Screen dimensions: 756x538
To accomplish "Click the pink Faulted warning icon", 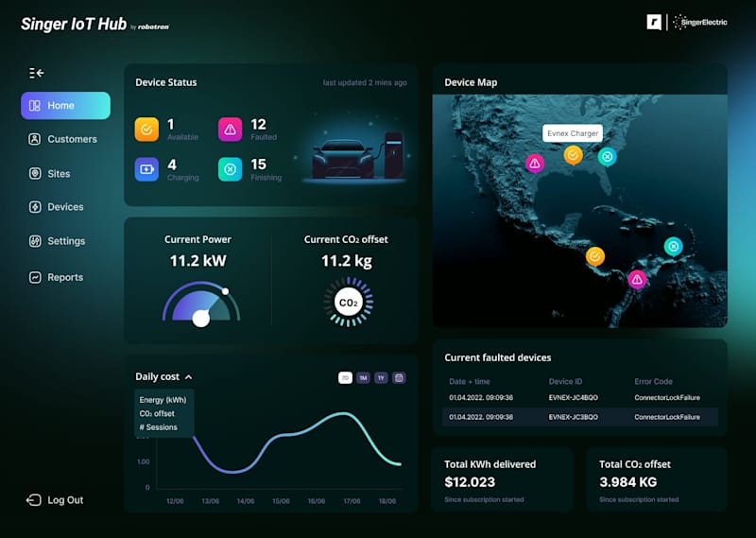I will (x=230, y=130).
